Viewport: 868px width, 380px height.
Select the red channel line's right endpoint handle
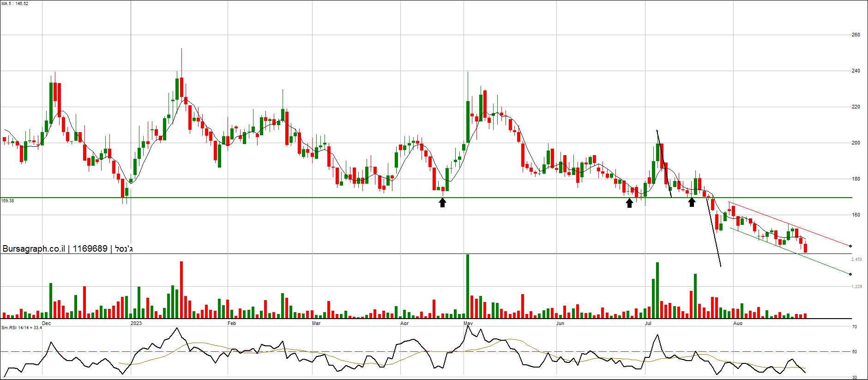tap(850, 246)
